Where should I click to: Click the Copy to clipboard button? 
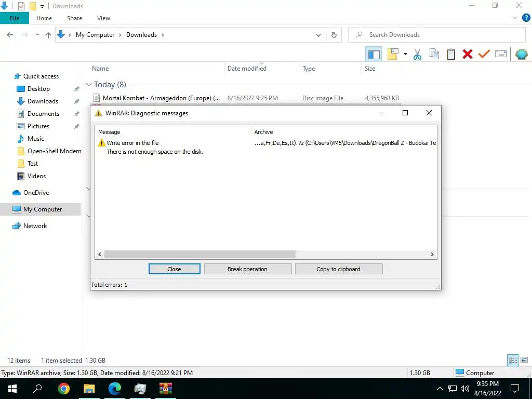coord(339,269)
